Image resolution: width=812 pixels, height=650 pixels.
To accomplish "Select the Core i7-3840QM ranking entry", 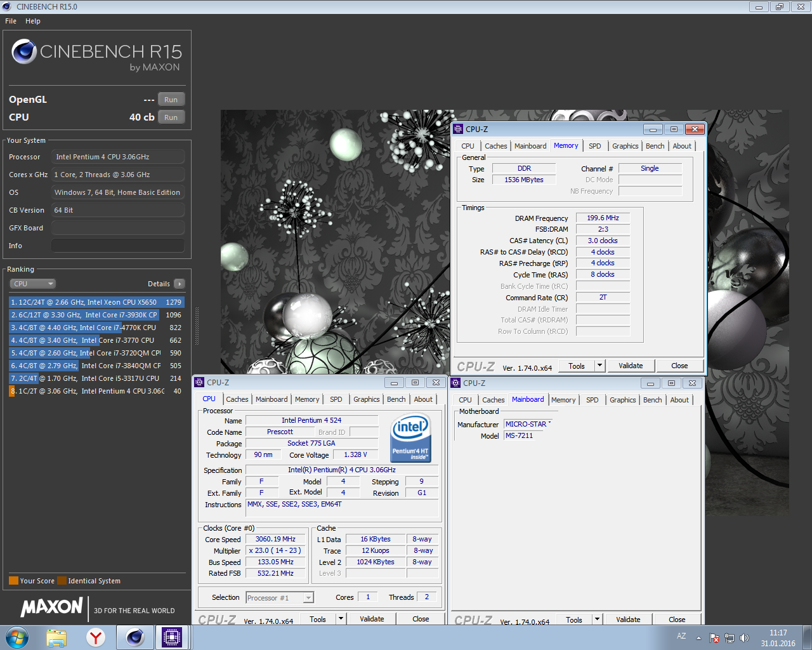I will [96, 366].
